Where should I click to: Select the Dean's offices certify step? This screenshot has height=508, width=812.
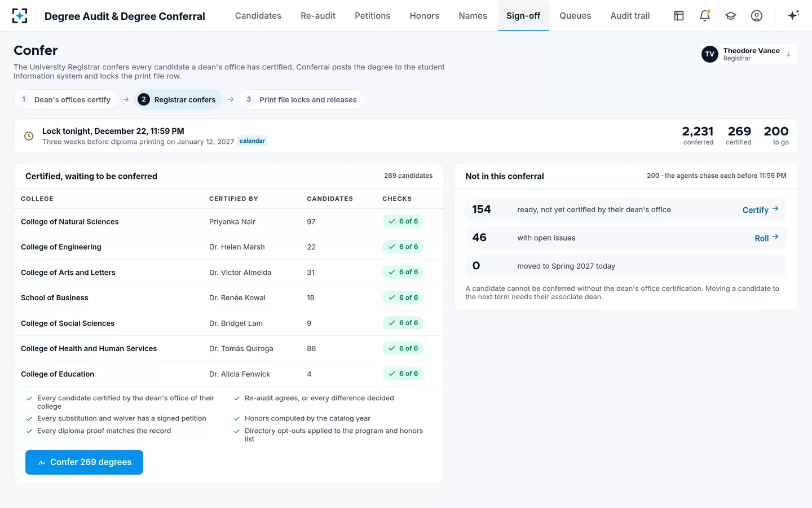[x=66, y=99]
